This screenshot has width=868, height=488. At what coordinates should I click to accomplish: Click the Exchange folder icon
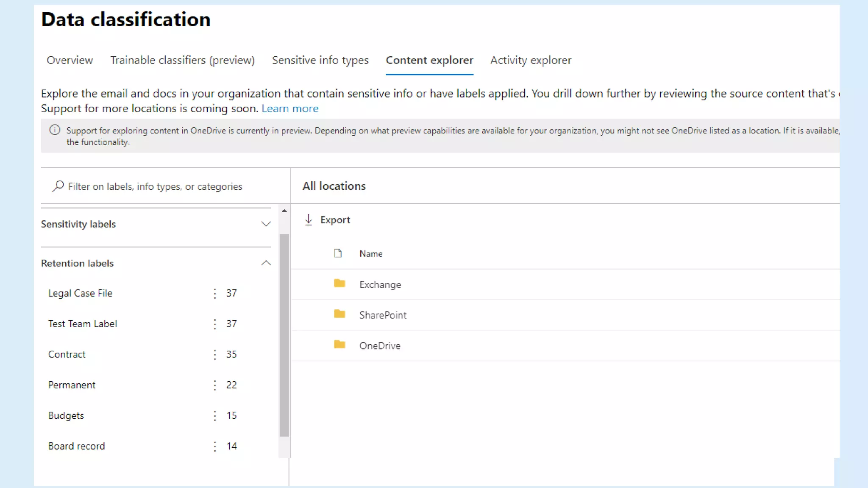click(x=339, y=283)
